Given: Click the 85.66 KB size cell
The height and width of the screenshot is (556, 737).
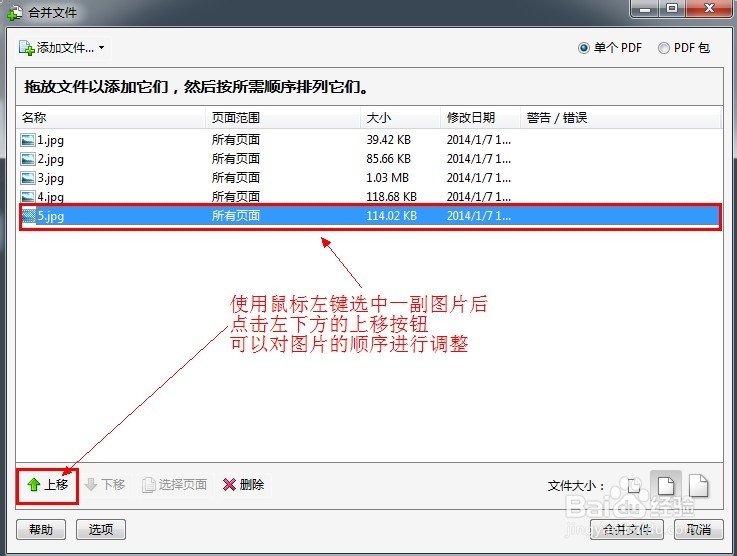Looking at the screenshot, I should point(389,159).
